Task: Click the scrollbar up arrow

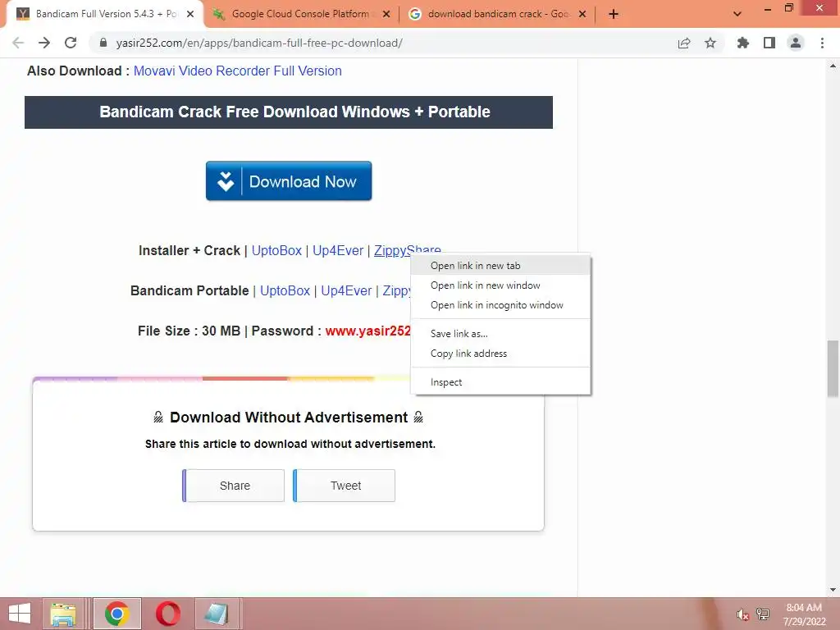Action: 833,66
